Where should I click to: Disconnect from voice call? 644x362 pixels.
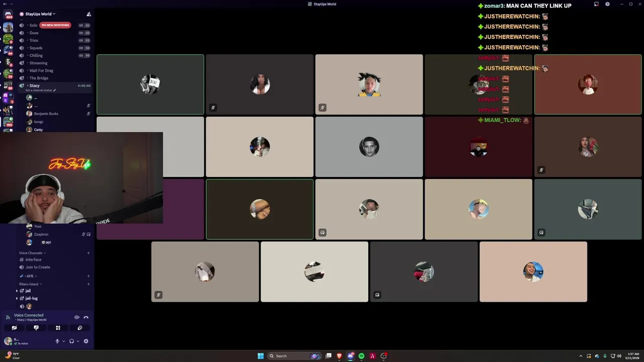coord(86,317)
